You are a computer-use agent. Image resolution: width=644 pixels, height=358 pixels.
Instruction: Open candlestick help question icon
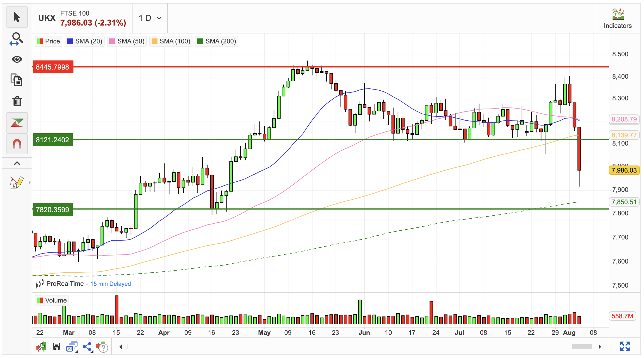[103, 347]
